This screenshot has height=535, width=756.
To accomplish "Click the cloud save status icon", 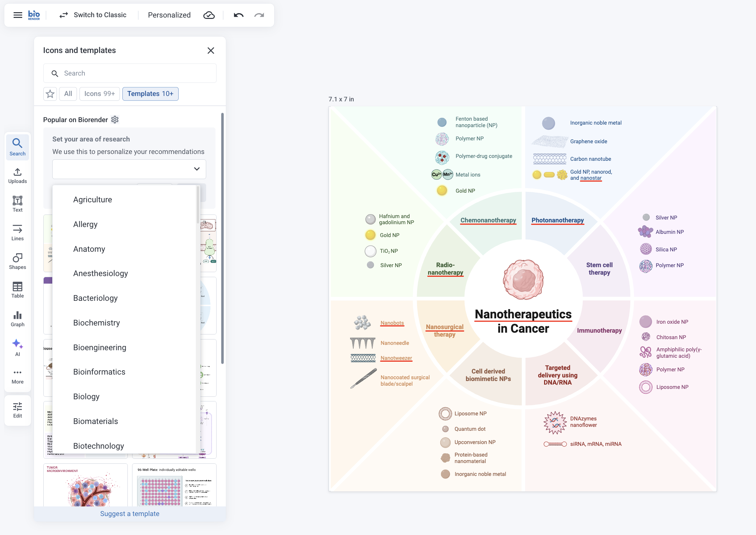I will tap(209, 15).
